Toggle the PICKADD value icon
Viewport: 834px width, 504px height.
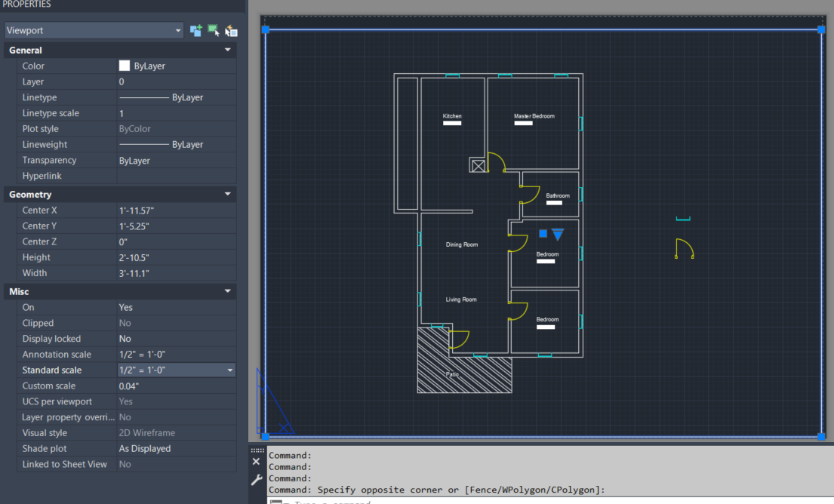tap(196, 30)
